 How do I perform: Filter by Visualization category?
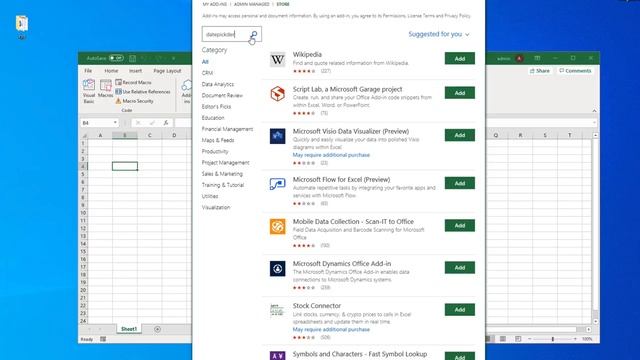(x=216, y=207)
